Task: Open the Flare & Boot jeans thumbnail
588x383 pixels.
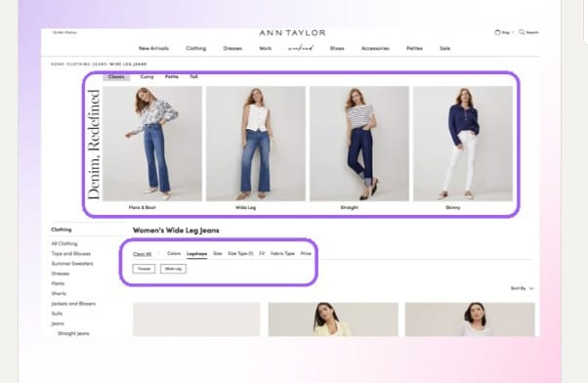Action: (152, 144)
